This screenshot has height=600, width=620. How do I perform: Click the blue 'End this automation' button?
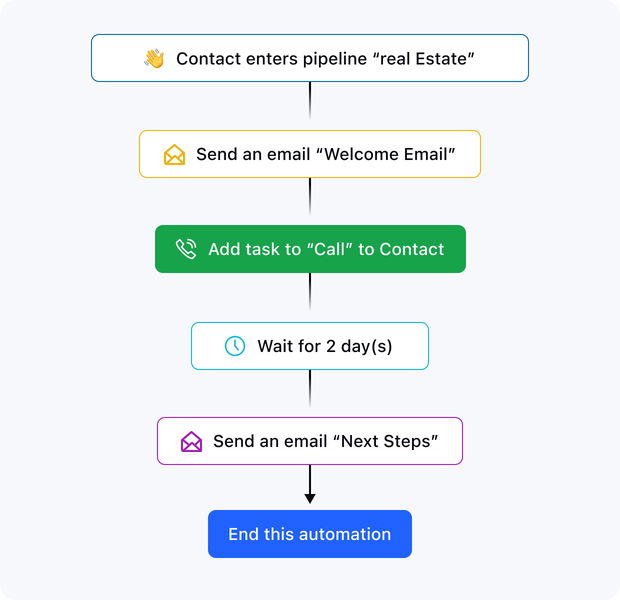(310, 534)
